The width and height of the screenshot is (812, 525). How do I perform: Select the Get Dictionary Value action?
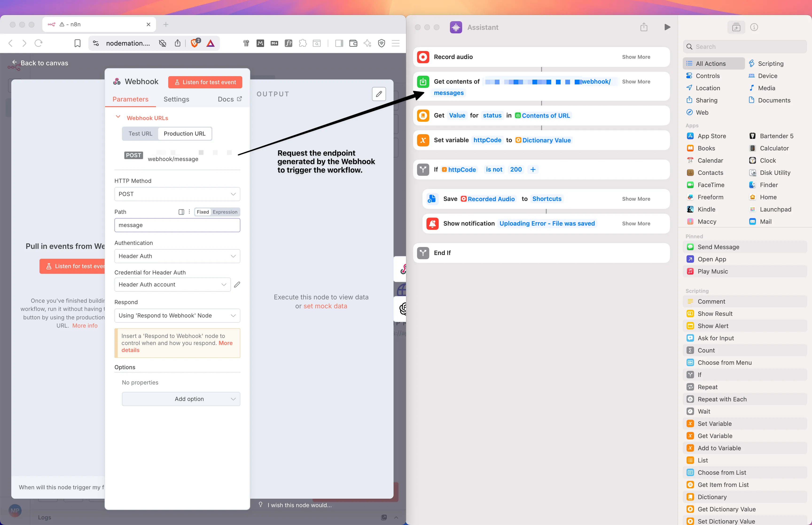pos(745,509)
